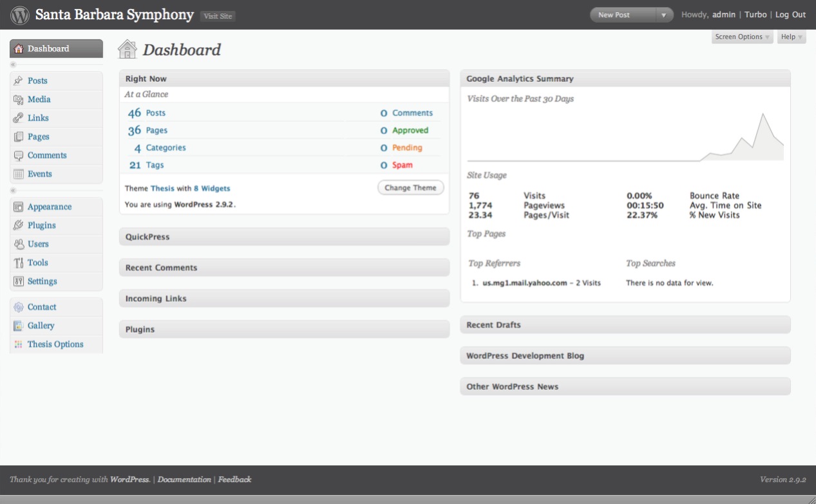Click the Thesis Options icon
The height and width of the screenshot is (504, 816).
click(19, 345)
